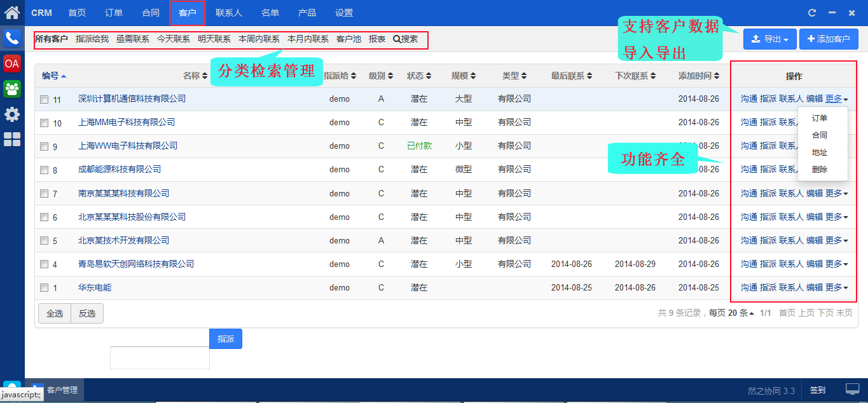This screenshot has width=868, height=403.
Task: Click the refresh icon in top bar
Action: point(812,13)
